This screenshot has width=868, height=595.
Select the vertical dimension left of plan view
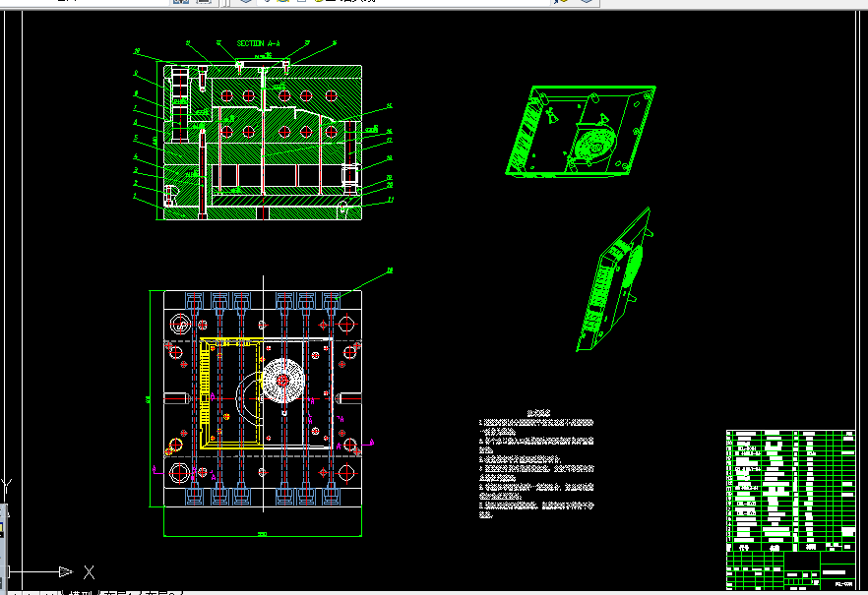[x=149, y=398]
